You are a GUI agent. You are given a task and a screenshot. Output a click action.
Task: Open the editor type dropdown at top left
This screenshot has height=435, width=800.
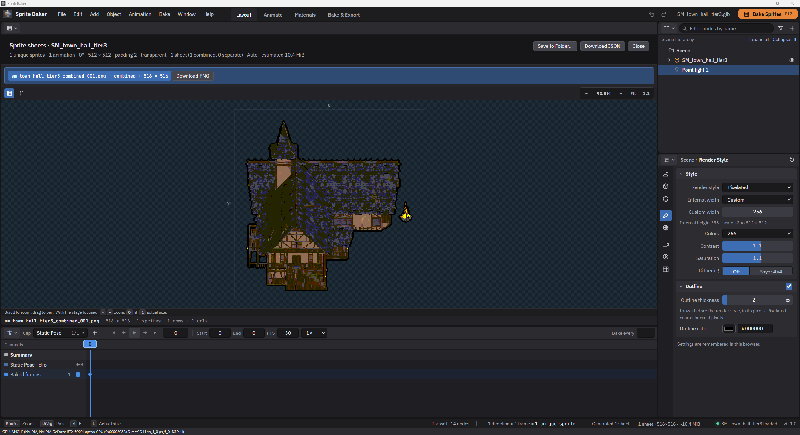point(11,29)
